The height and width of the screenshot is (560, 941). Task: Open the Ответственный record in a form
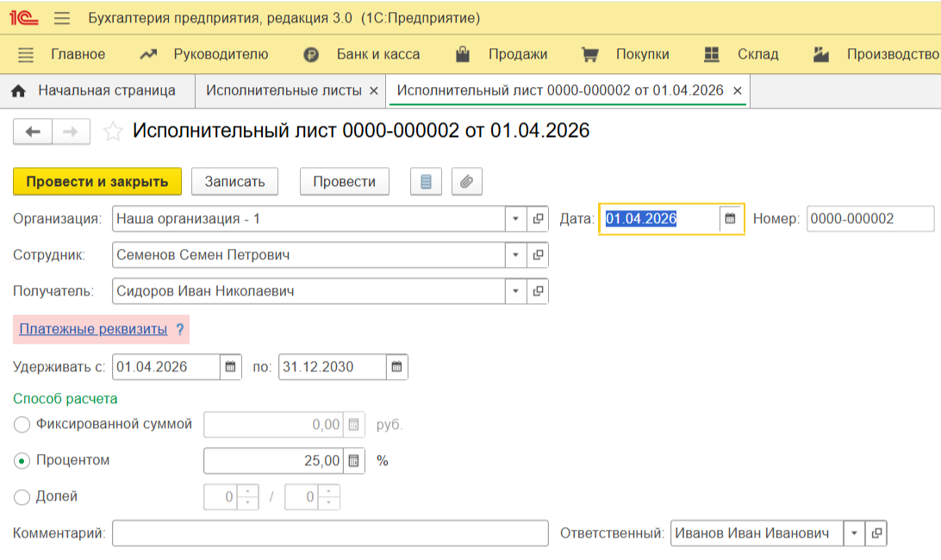click(876, 533)
